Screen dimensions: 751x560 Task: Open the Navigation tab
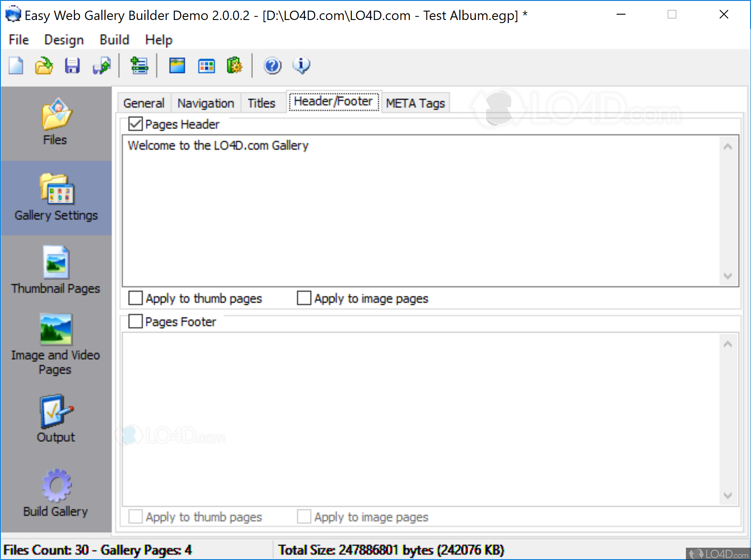click(206, 103)
